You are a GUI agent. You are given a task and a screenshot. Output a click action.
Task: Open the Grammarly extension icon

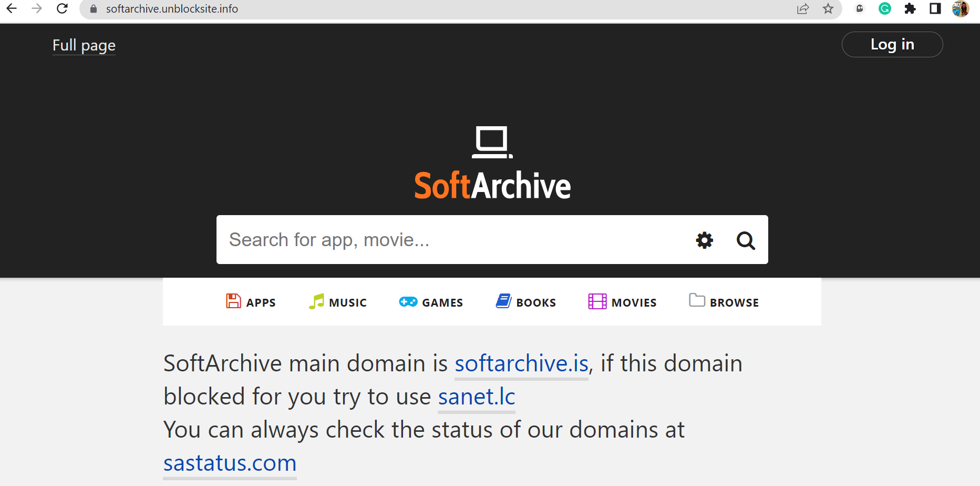(884, 9)
